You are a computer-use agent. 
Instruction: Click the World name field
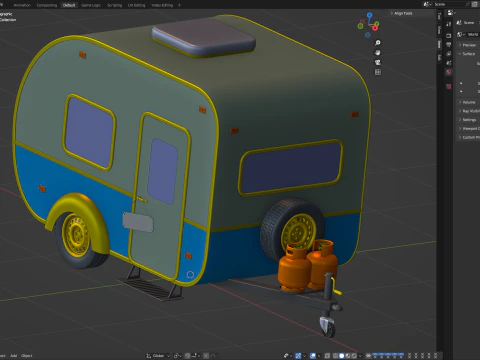473,34
